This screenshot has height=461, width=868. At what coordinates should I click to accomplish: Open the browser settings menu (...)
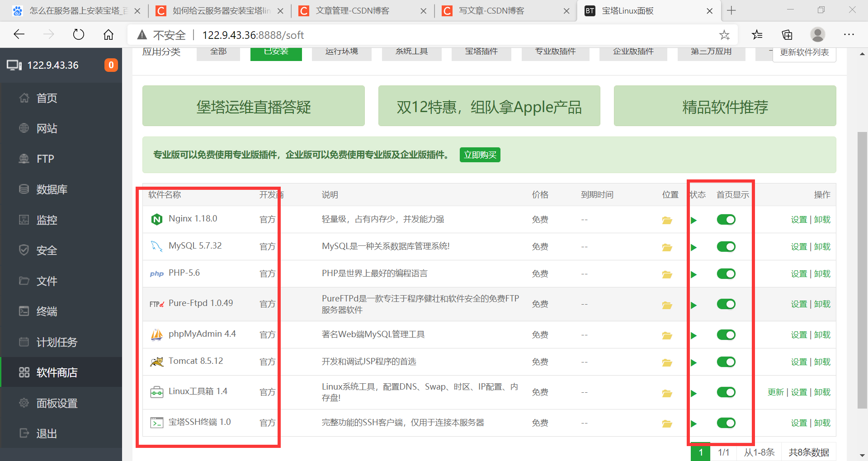pyautogui.click(x=849, y=34)
